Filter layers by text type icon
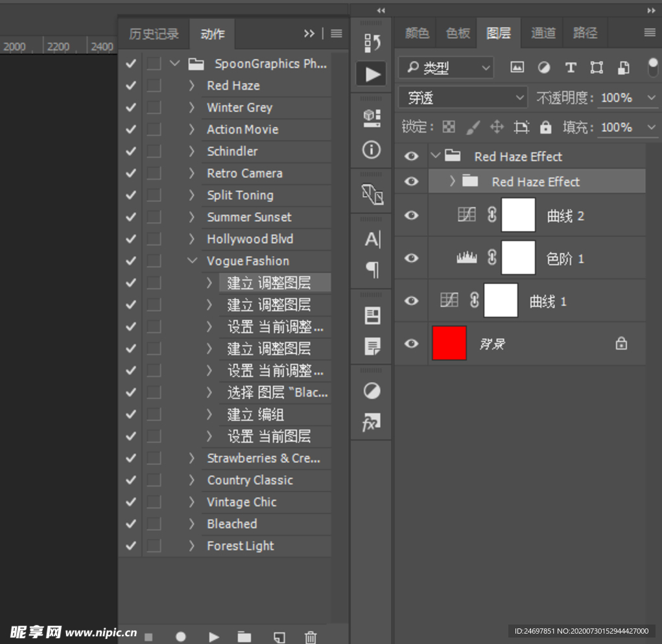The width and height of the screenshot is (662, 644). [x=571, y=67]
